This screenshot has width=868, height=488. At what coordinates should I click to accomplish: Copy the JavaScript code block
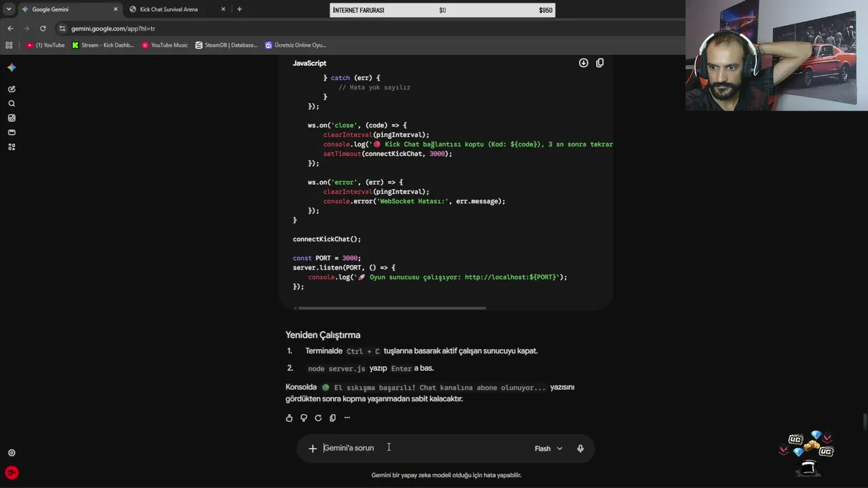[x=599, y=63]
